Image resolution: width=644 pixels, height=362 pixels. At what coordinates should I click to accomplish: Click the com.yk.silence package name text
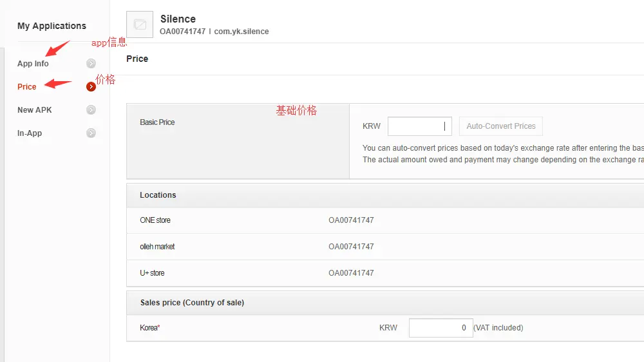pos(241,32)
